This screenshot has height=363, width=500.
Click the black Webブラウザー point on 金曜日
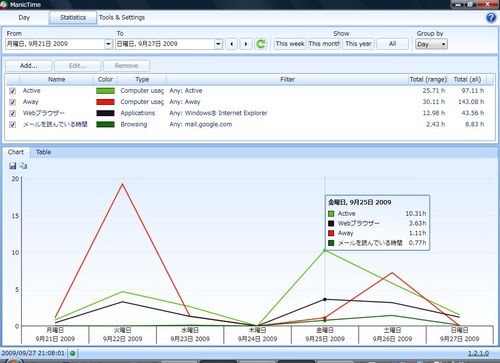tap(325, 299)
